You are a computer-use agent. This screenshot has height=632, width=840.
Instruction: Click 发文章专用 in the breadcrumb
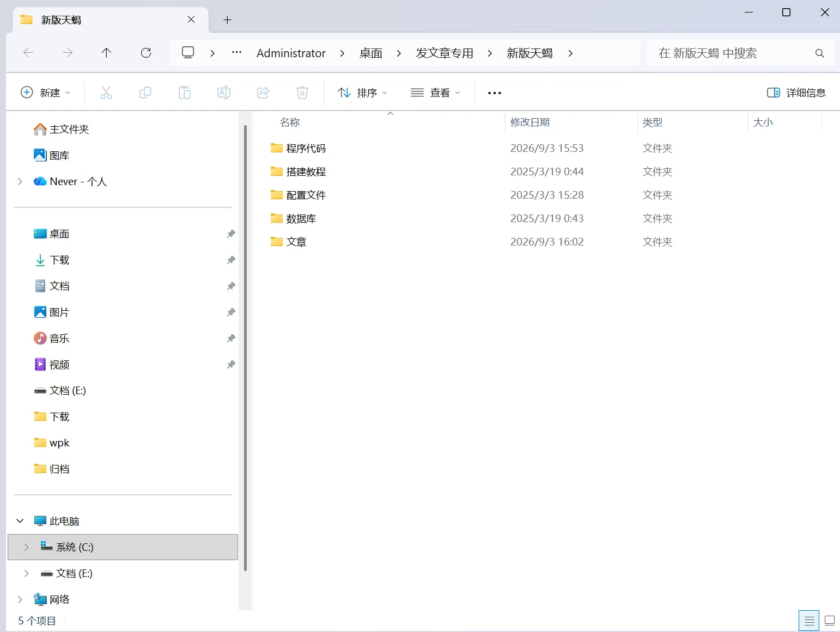[x=445, y=53]
